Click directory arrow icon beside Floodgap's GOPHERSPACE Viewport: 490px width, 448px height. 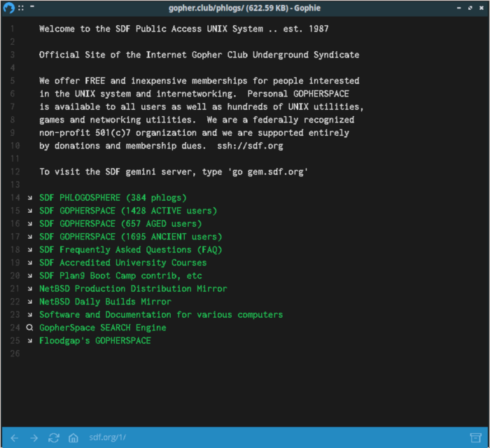click(x=29, y=340)
